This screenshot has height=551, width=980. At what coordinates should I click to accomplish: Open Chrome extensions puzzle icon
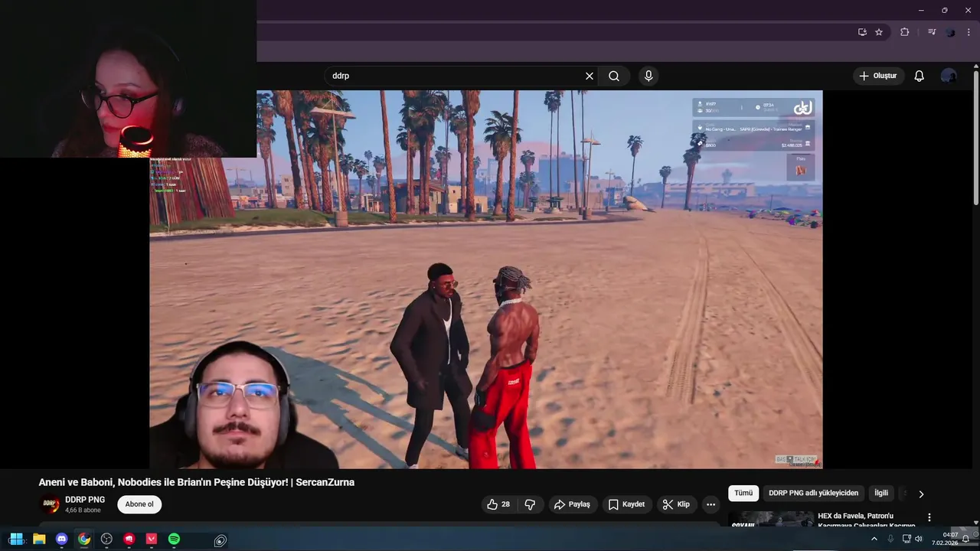(904, 32)
